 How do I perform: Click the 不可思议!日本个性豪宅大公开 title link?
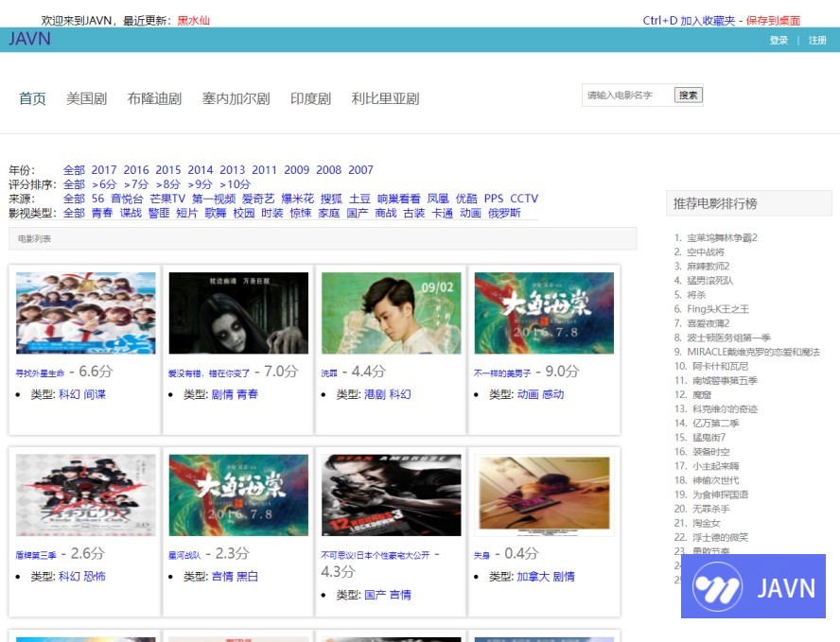pos(375,555)
